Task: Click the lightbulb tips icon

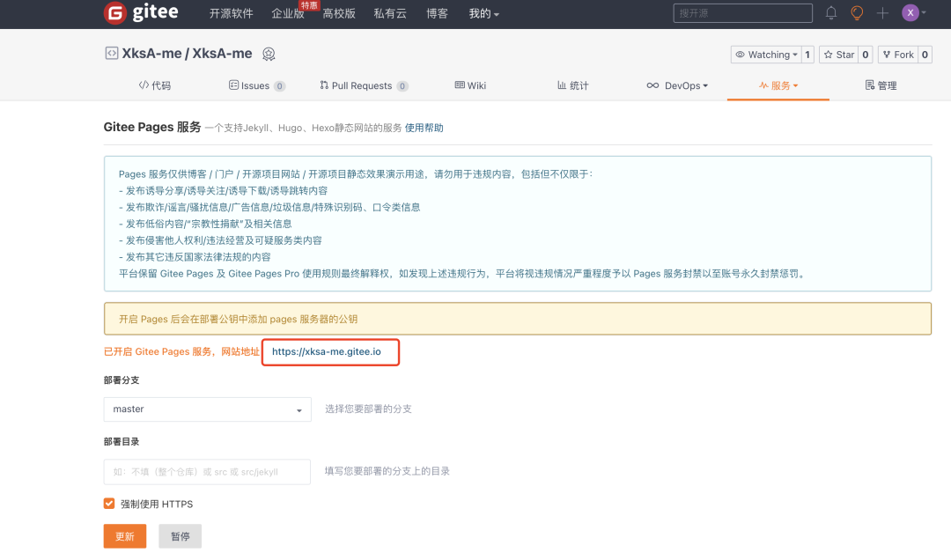Action: tap(855, 12)
